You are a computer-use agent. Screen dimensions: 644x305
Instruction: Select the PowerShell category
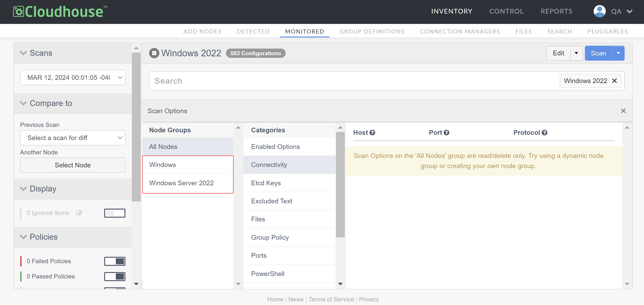[289, 274]
